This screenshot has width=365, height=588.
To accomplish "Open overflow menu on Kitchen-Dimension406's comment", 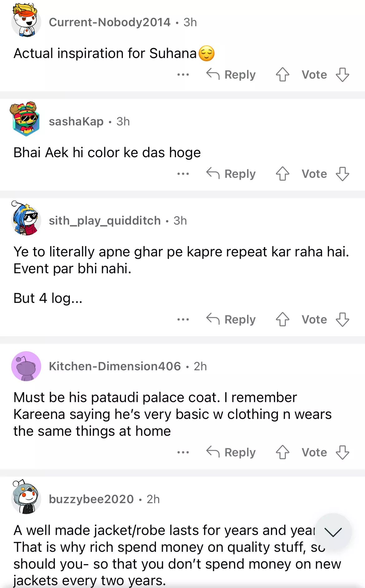I will tap(183, 453).
